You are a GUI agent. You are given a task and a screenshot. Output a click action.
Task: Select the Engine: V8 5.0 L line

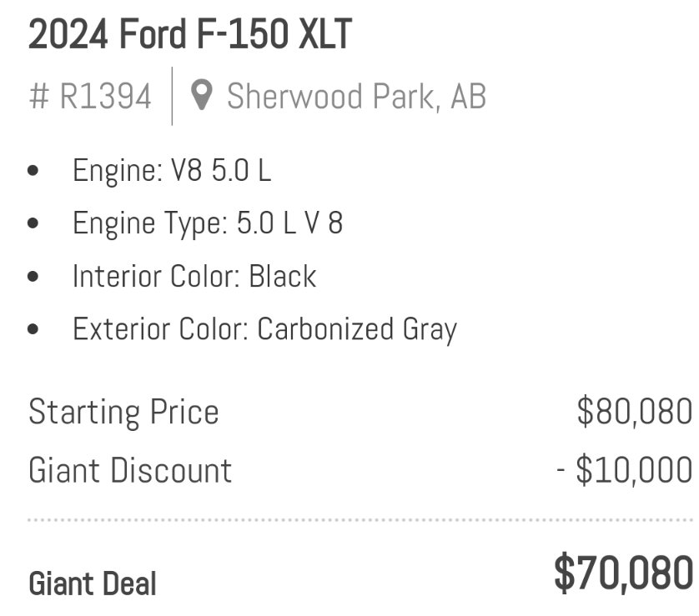[x=172, y=171]
